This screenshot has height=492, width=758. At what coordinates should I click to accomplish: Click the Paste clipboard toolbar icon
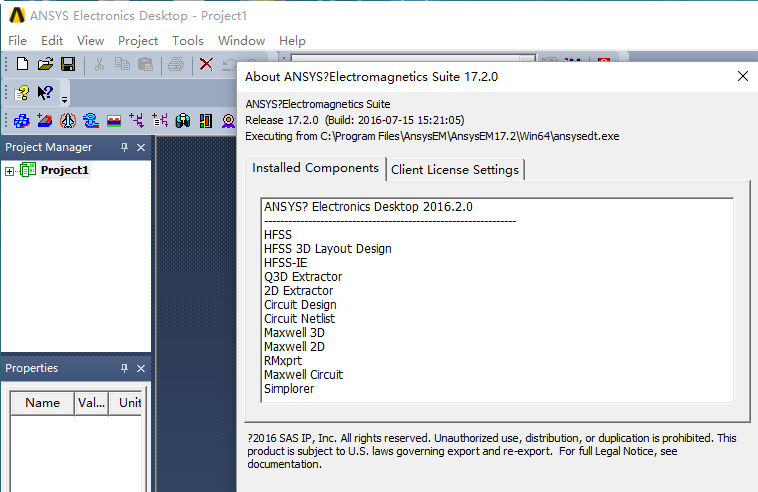pos(146,64)
